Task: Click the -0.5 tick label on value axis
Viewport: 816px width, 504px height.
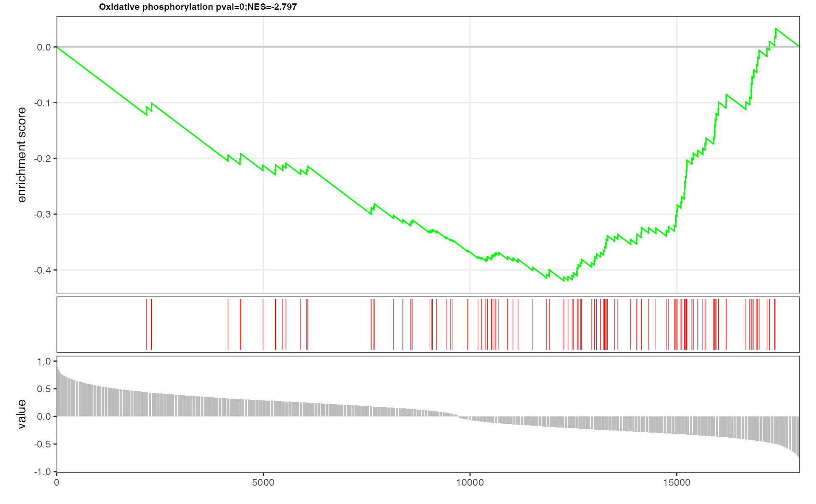Action: coord(42,444)
